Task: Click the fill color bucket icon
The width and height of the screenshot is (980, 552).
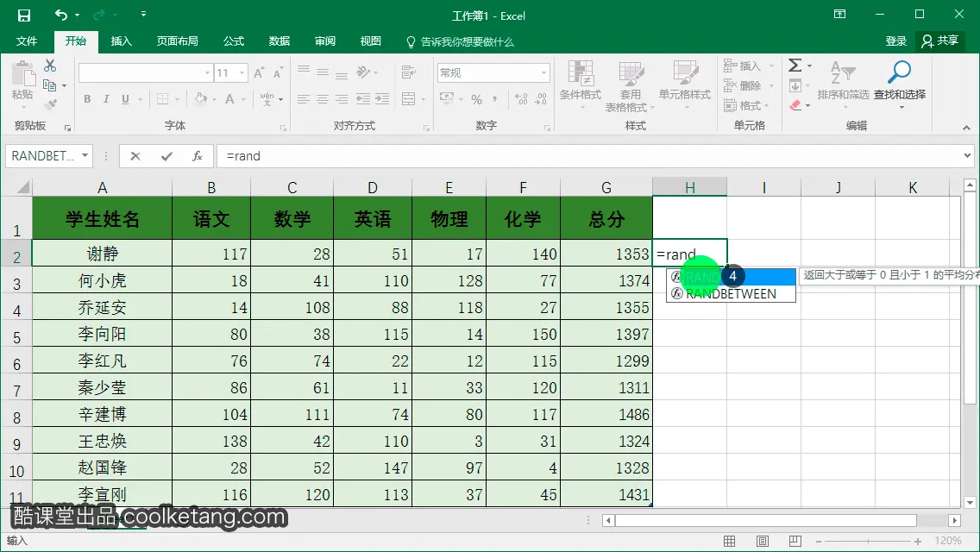Action: point(201,99)
